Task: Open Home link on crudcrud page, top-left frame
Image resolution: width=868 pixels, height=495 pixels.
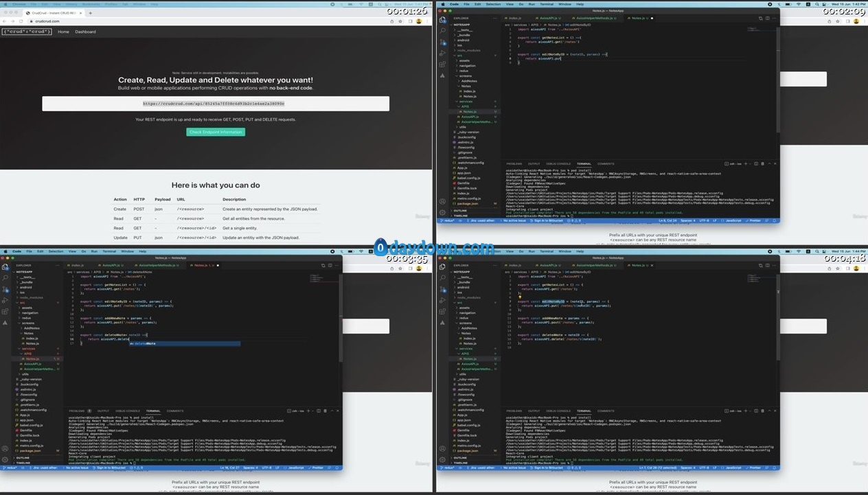Action: point(63,32)
